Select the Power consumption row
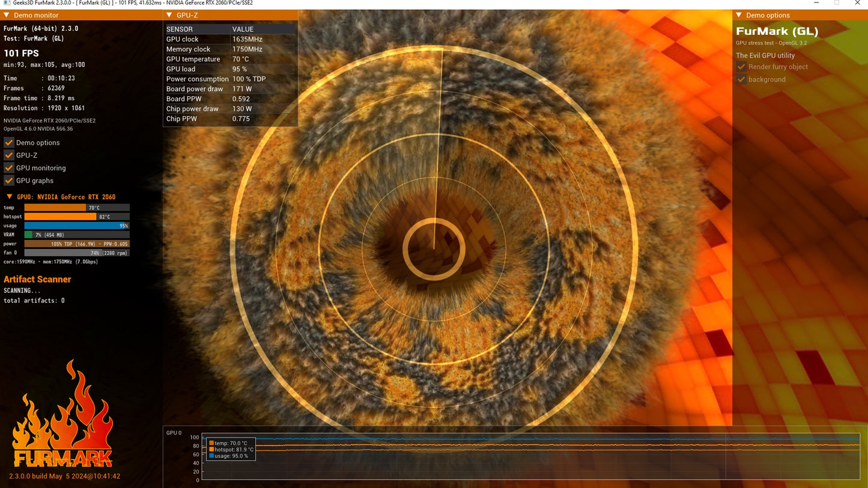 [x=231, y=79]
